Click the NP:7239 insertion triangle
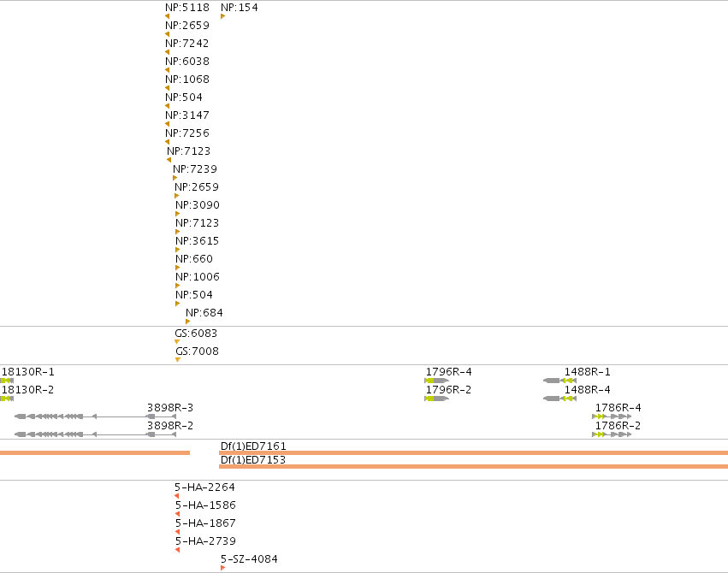 click(175, 178)
